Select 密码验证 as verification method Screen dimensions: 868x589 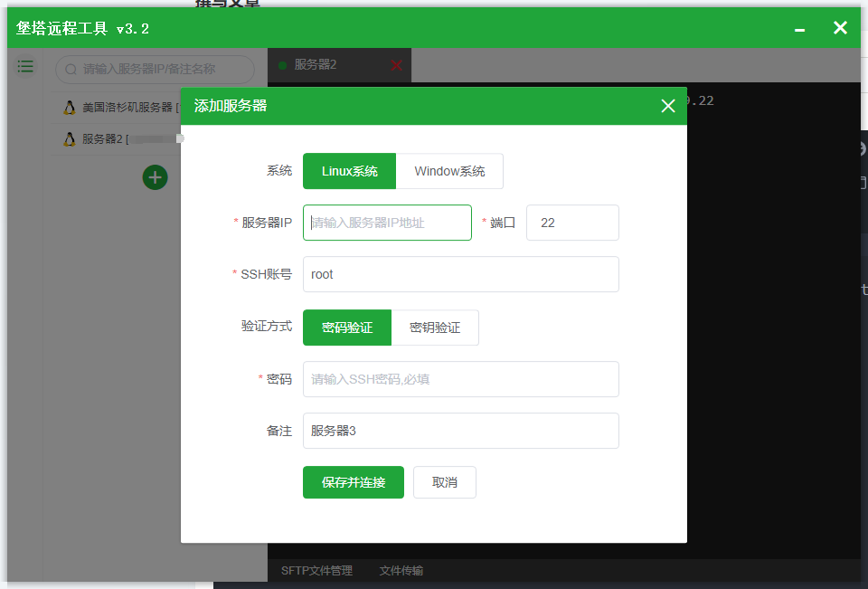346,328
